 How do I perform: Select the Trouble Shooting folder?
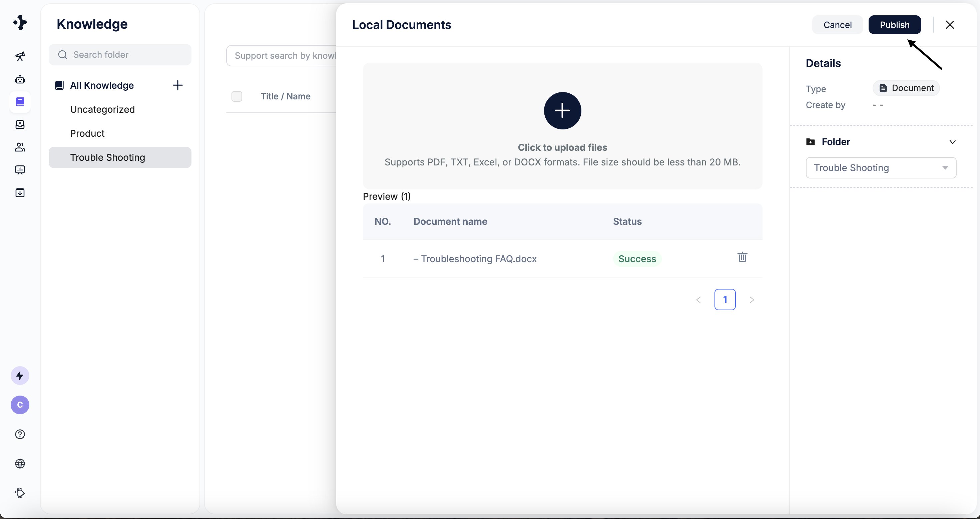tap(120, 157)
